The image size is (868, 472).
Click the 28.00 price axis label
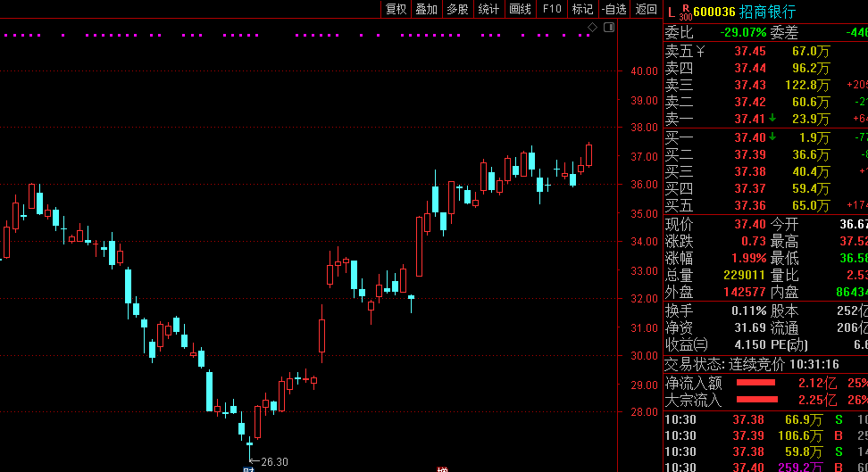[x=645, y=412]
